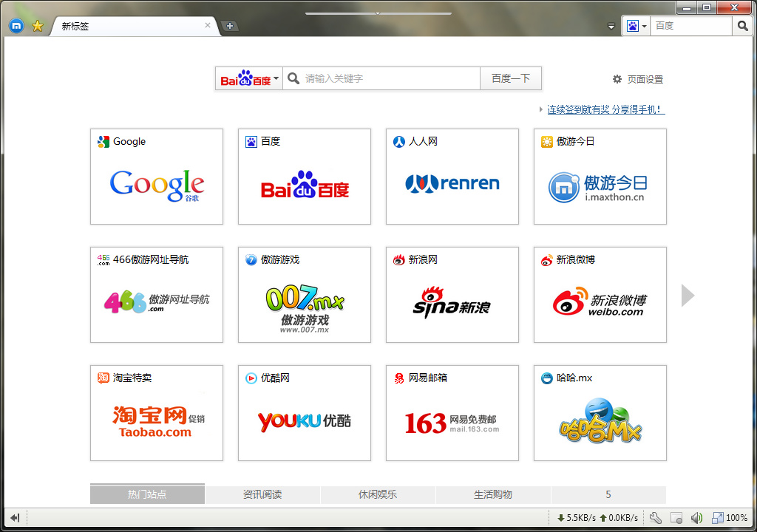
Task: Close the 新标签 tab
Action: 208,25
